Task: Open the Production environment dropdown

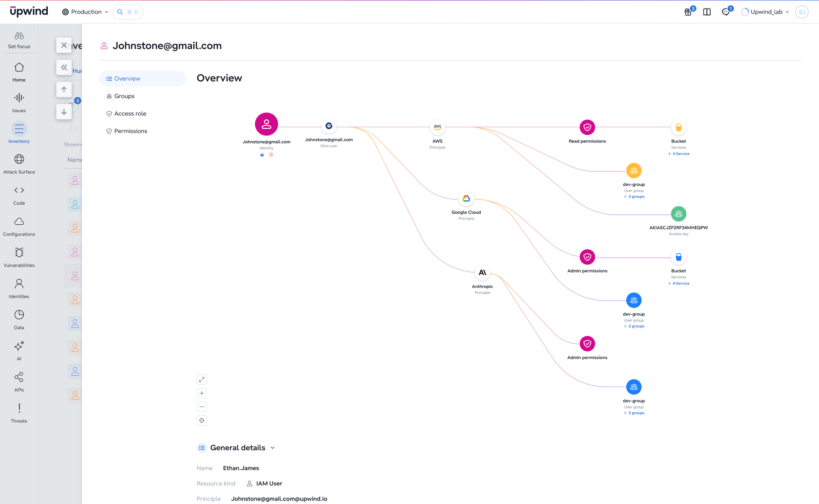Action: click(85, 12)
